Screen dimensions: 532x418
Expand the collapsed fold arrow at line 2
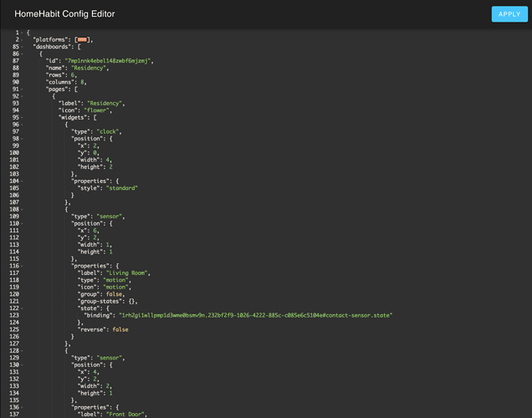(23, 40)
